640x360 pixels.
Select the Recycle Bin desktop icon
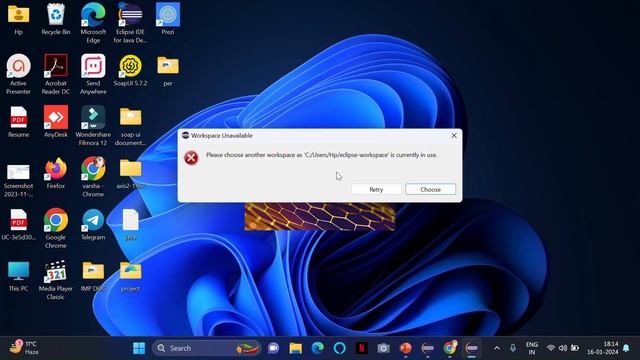[56, 20]
